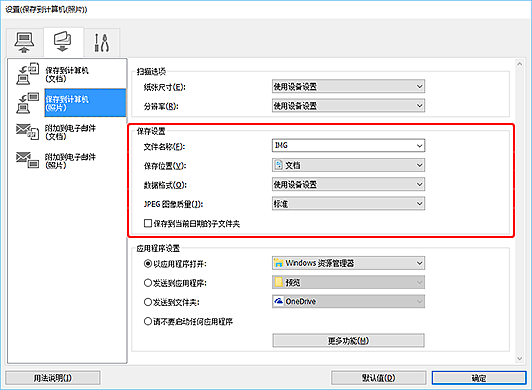Click the save-to-computer photo icon
Screen dimensions: 532x390
[27, 103]
